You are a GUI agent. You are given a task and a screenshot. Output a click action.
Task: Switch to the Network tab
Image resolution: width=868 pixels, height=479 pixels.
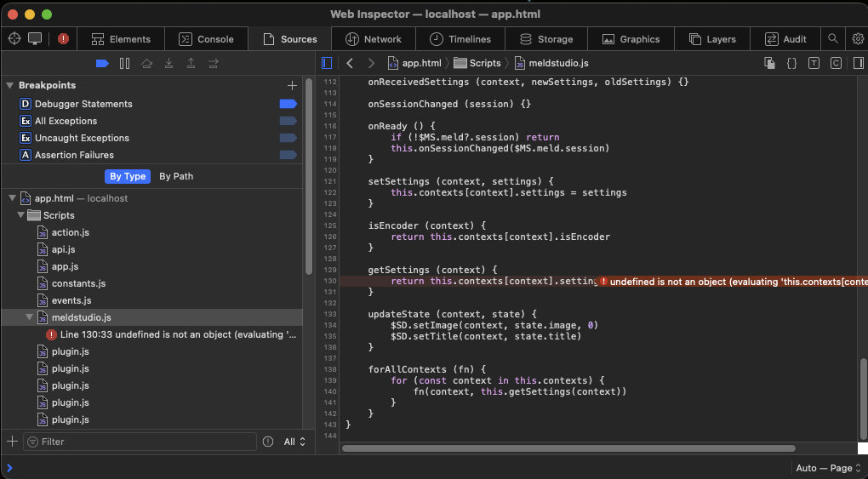pyautogui.click(x=373, y=39)
